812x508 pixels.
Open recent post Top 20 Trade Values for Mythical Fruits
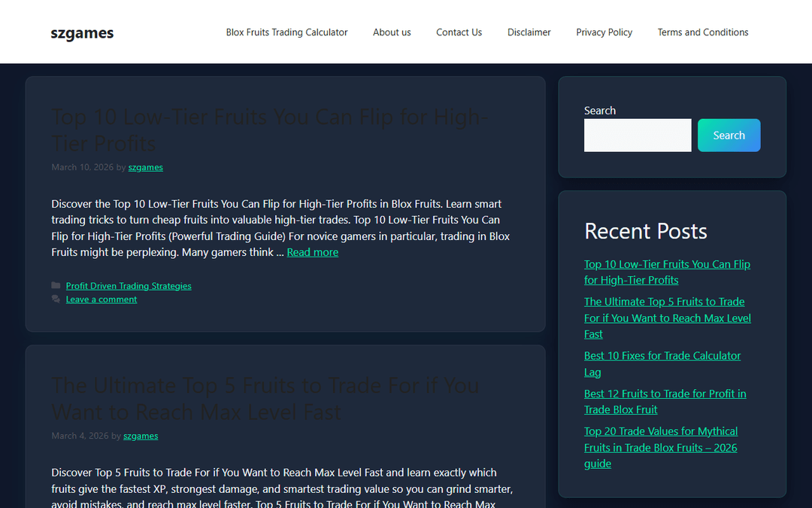coord(661,447)
